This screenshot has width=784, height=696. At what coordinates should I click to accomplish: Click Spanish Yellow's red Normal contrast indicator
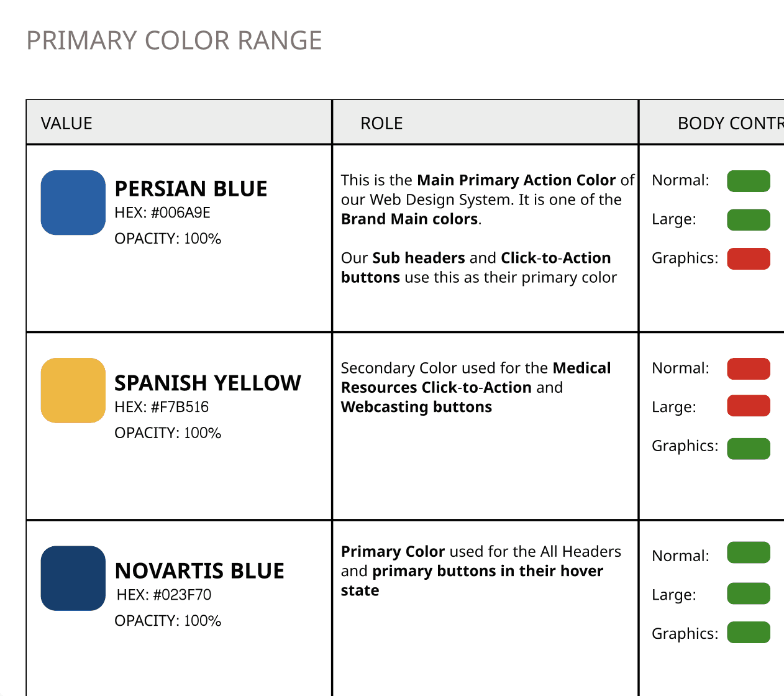(x=749, y=369)
